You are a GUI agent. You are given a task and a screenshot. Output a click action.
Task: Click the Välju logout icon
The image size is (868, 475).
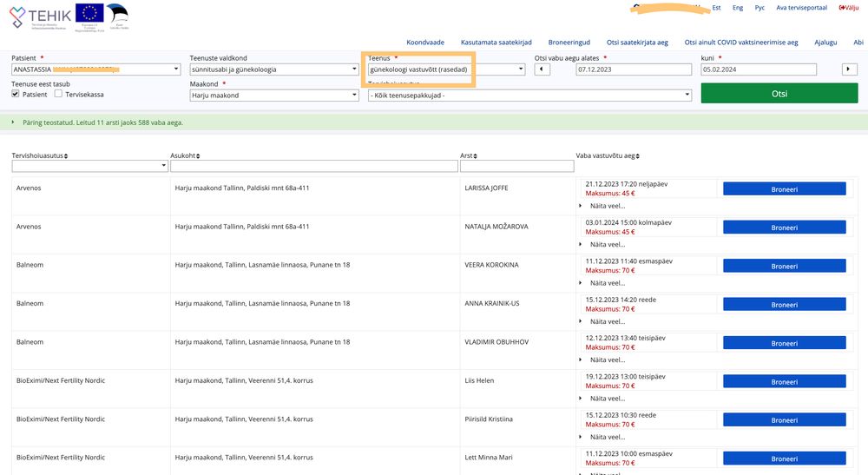pyautogui.click(x=842, y=8)
